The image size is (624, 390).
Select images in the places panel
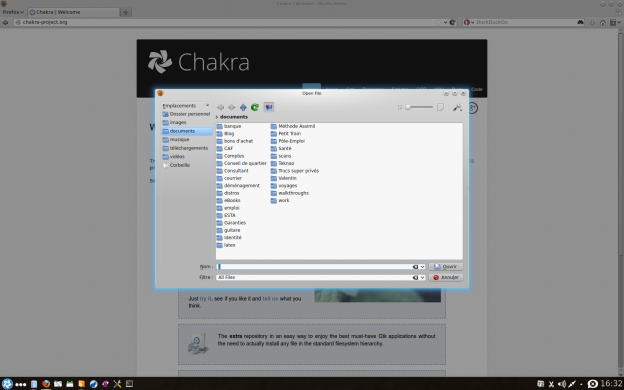tap(174, 123)
